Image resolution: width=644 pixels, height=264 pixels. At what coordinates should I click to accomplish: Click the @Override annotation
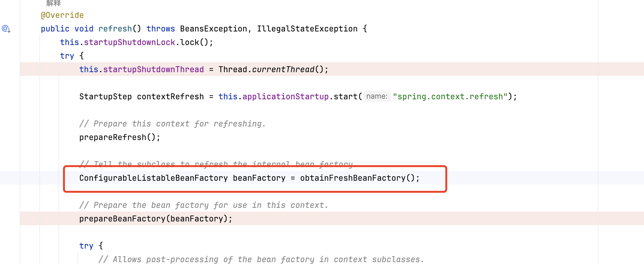click(62, 15)
